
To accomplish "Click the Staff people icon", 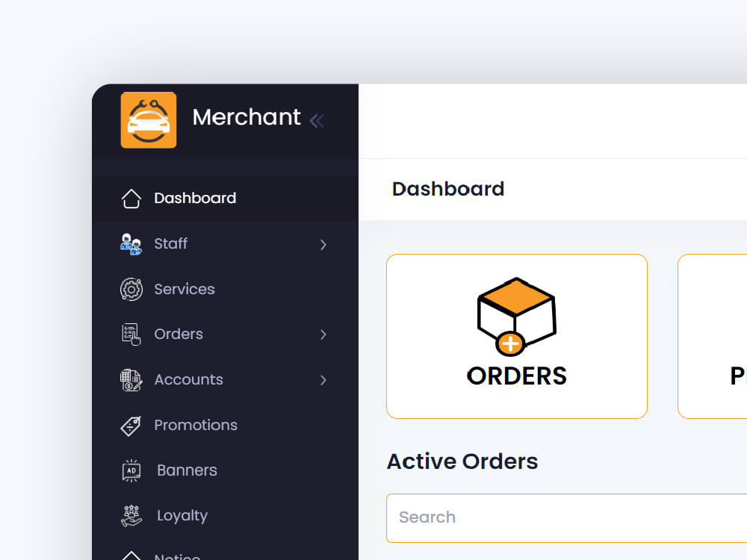I will tap(131, 244).
